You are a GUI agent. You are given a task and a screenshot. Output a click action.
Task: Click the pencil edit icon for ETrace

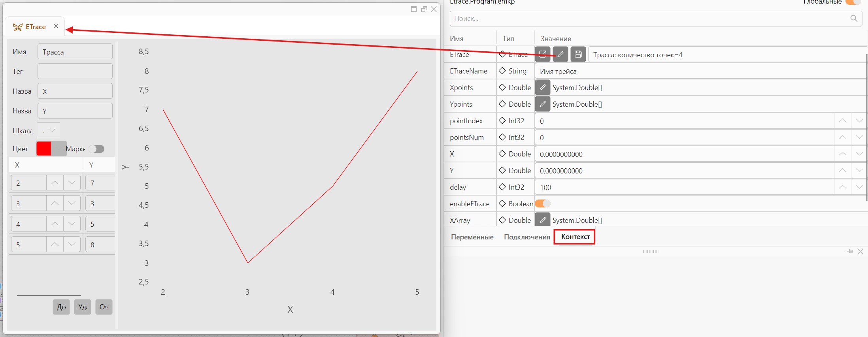coord(560,54)
